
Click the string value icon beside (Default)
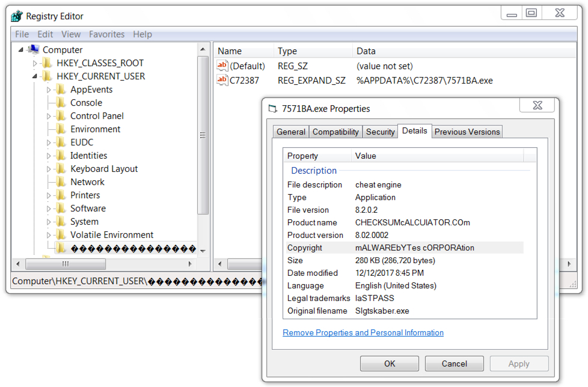(222, 66)
